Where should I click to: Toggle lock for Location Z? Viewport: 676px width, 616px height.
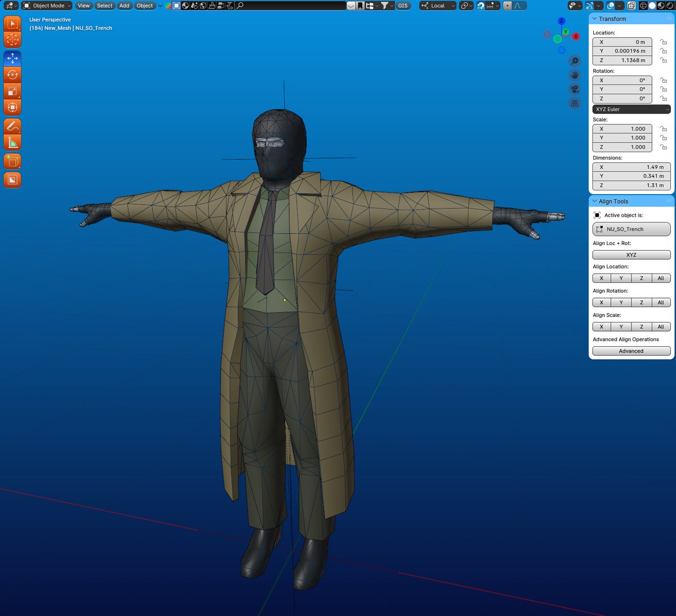pos(664,60)
